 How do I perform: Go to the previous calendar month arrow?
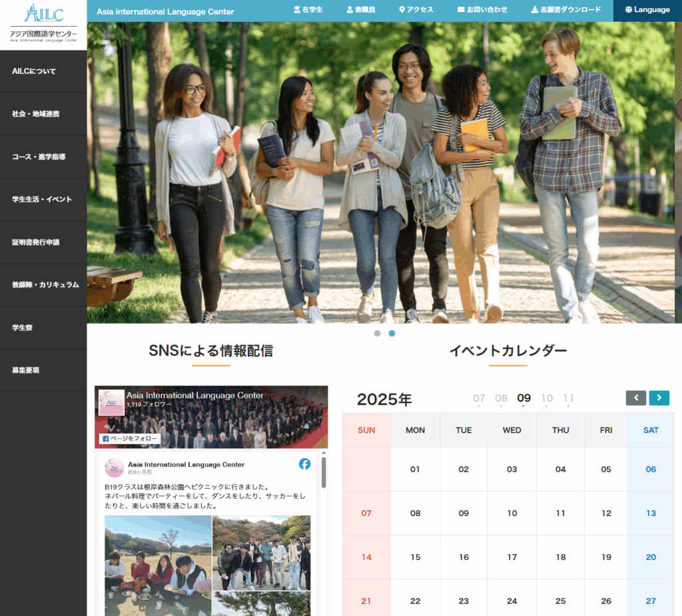coord(636,398)
